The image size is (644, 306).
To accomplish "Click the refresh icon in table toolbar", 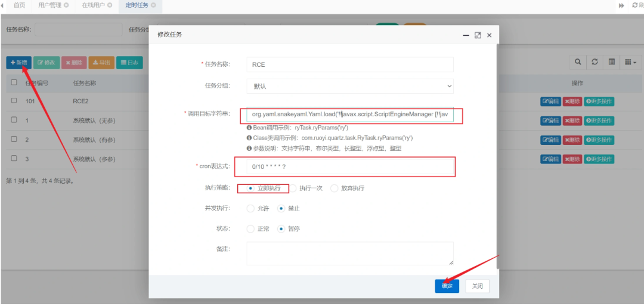I will (595, 62).
